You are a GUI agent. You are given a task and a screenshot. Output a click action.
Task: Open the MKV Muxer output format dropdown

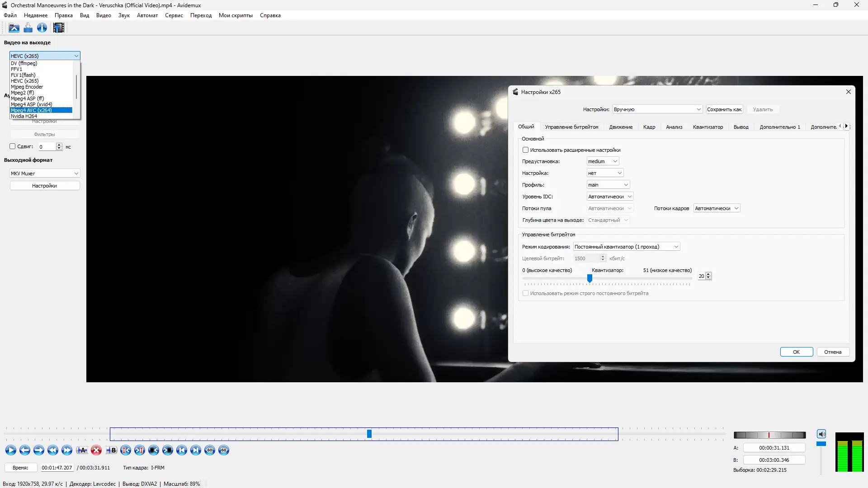coord(44,174)
